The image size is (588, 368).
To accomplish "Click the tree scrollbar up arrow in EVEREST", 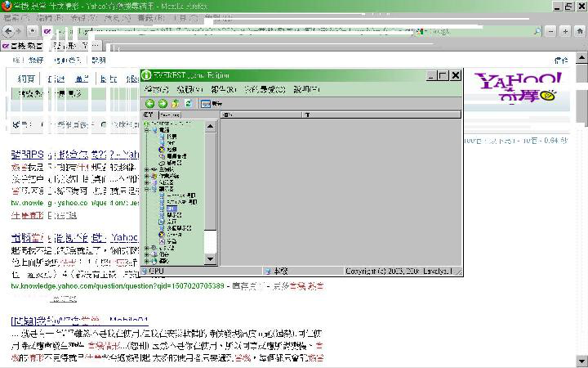I will (211, 126).
